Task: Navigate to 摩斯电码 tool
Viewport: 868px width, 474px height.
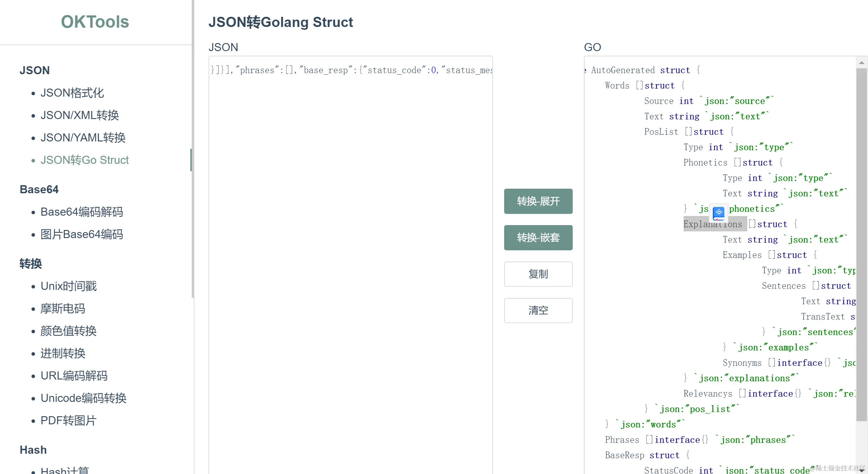Action: [x=63, y=308]
